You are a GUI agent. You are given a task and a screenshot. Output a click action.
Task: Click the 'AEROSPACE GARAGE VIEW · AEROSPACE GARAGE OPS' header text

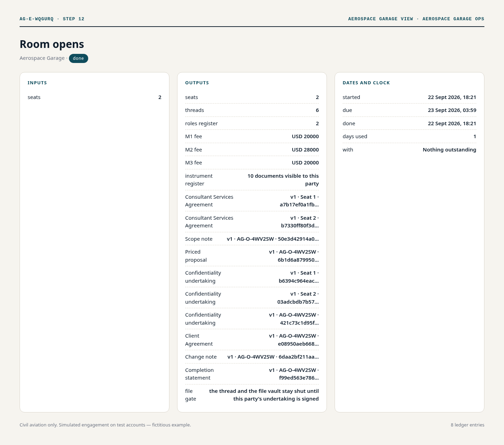coord(416,19)
